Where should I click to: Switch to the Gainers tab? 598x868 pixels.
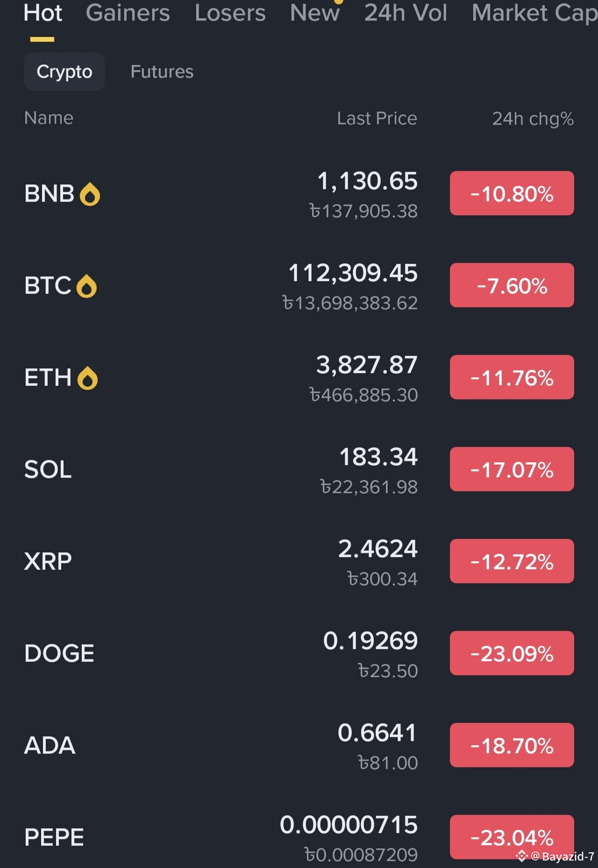pos(128,13)
